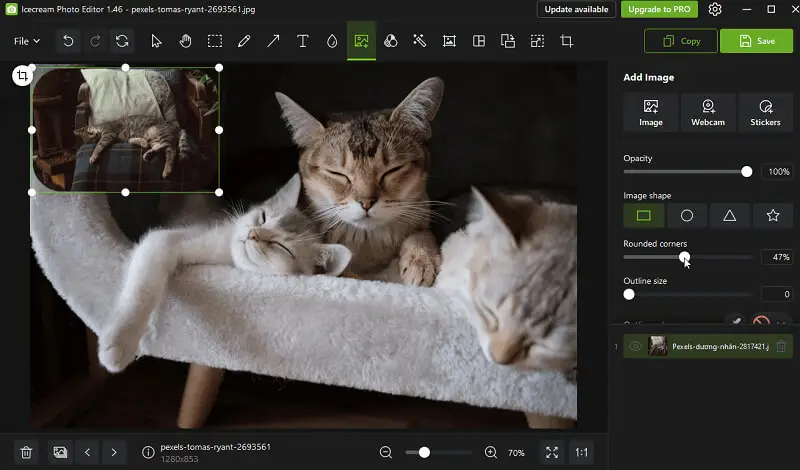Delete the Pexels-duong-nhân layer
This screenshot has height=470, width=800.
(x=781, y=347)
